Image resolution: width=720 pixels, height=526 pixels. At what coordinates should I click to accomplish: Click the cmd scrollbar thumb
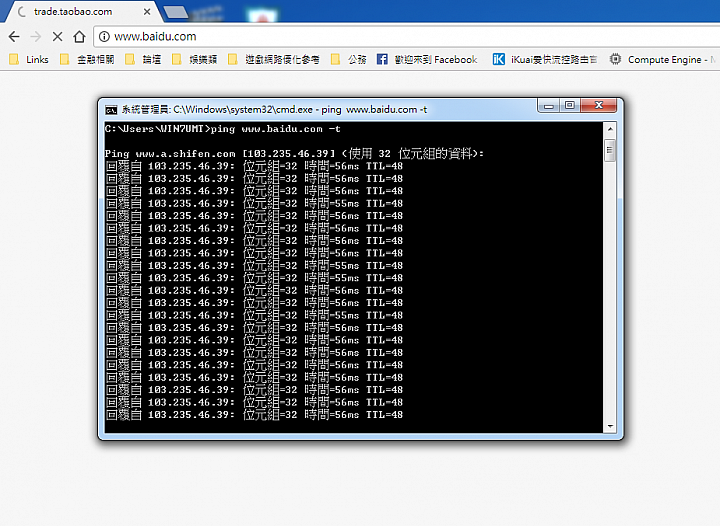[x=610, y=151]
